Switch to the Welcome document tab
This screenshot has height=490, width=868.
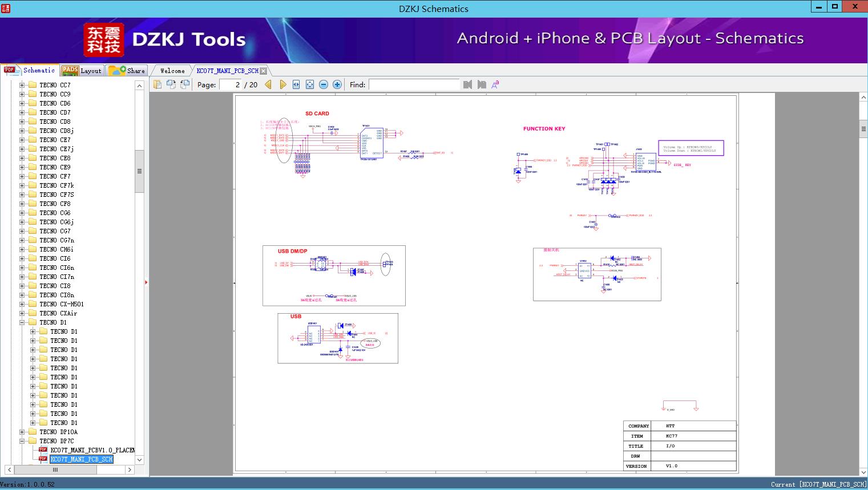(x=172, y=71)
